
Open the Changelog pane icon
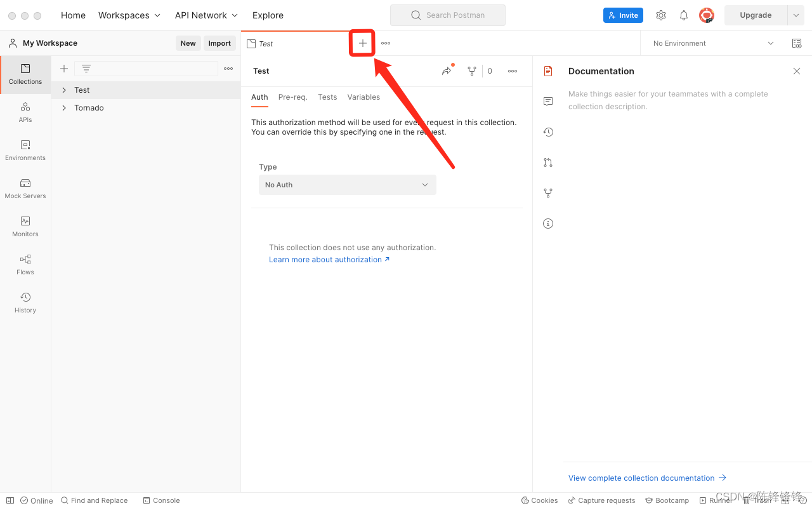click(548, 132)
